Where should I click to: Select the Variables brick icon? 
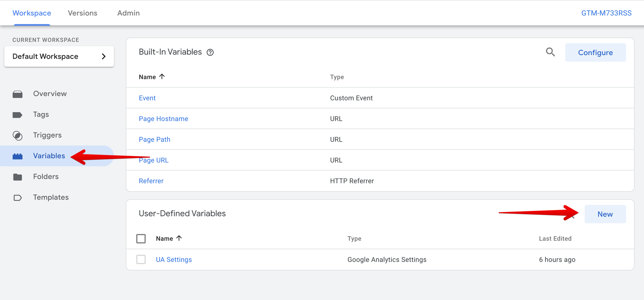pyautogui.click(x=18, y=156)
